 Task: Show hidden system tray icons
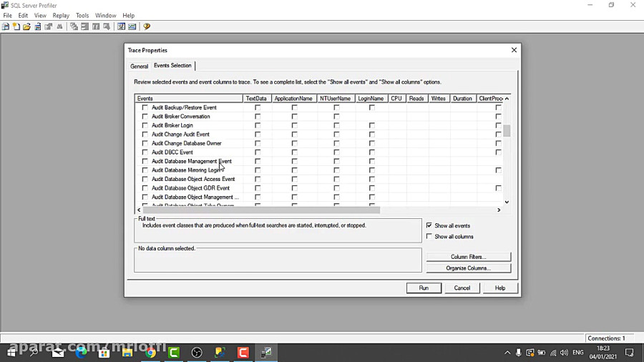pos(507,353)
